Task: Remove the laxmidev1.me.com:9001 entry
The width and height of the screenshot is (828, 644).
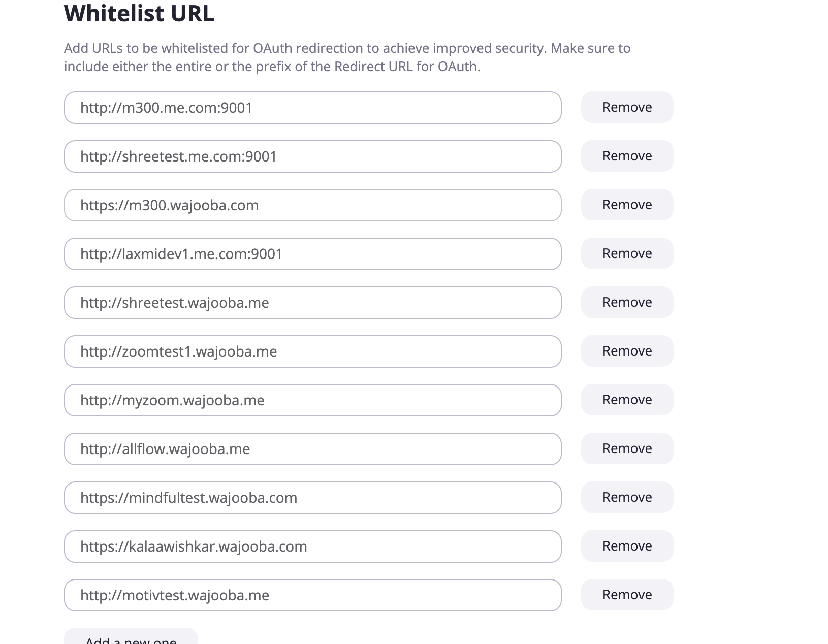Action: coord(627,253)
